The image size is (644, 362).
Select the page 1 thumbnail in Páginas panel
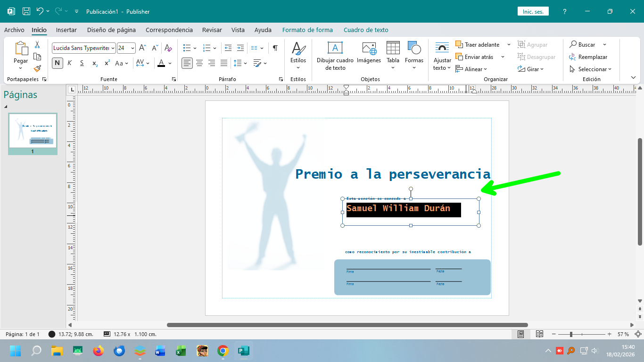coord(33,131)
